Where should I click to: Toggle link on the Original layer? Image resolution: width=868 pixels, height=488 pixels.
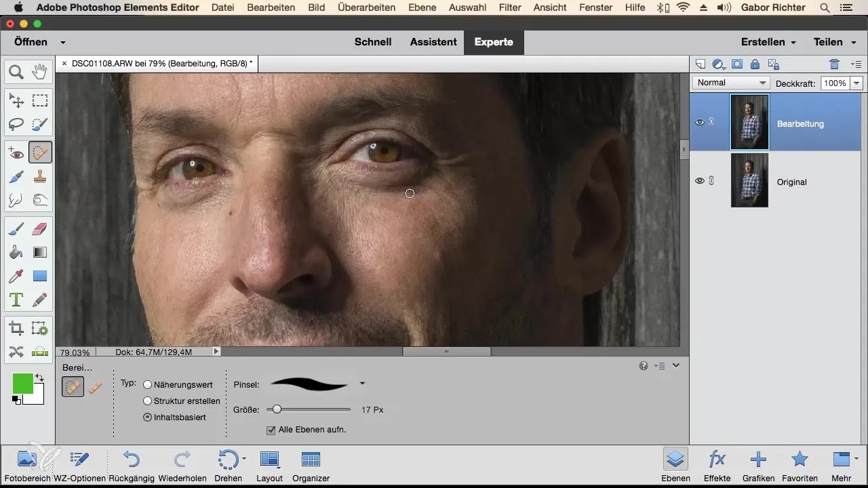pyautogui.click(x=711, y=181)
